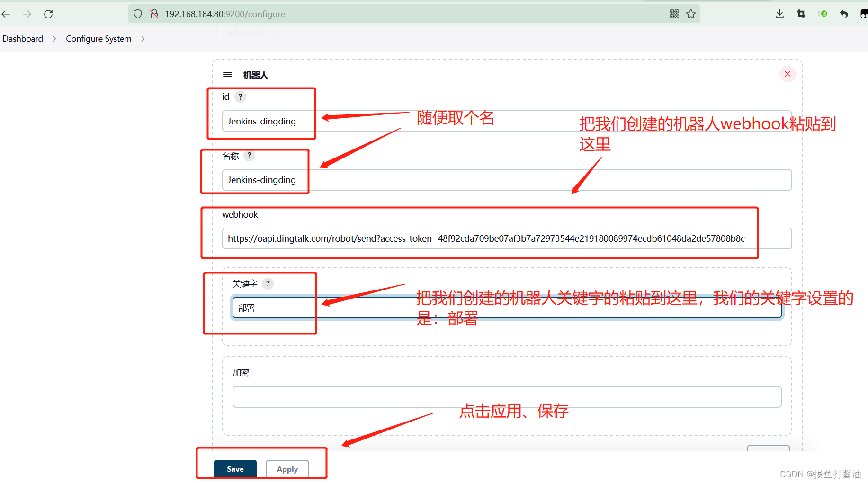Click the 名称 input field
Viewport: 868px width, 483px height.
click(x=507, y=180)
